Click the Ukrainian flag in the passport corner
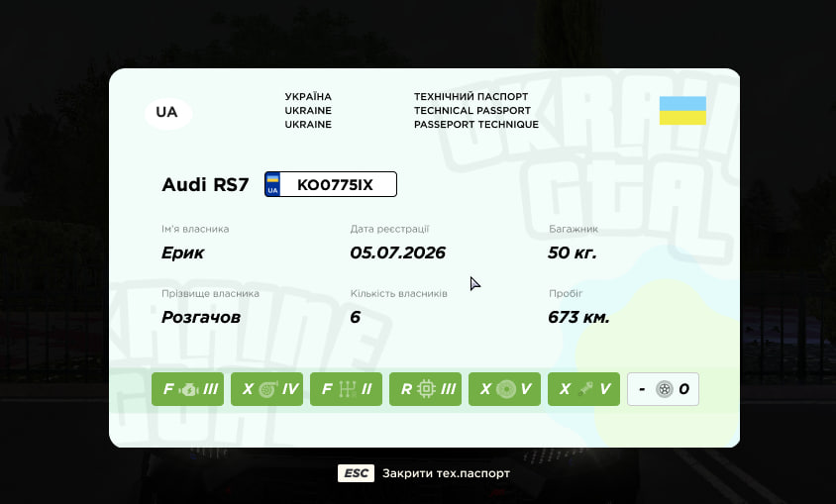836x504 pixels. (x=682, y=110)
